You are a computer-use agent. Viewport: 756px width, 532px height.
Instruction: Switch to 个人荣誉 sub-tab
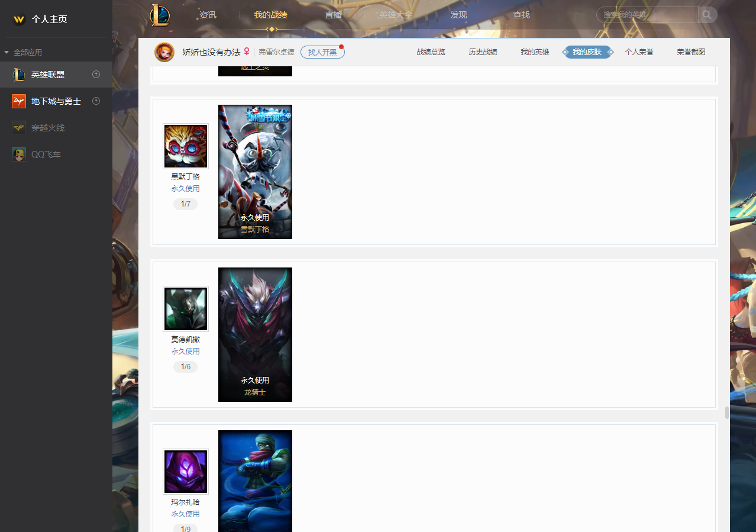pyautogui.click(x=639, y=52)
